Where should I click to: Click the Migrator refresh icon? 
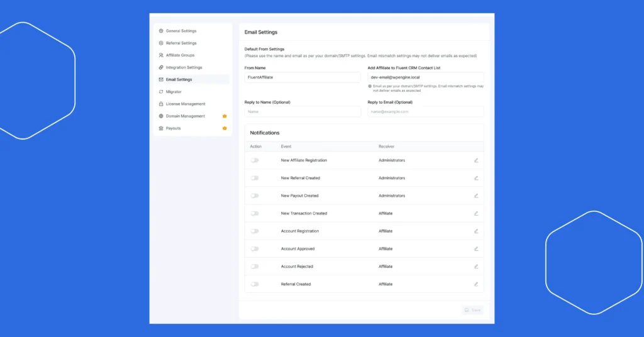161,92
